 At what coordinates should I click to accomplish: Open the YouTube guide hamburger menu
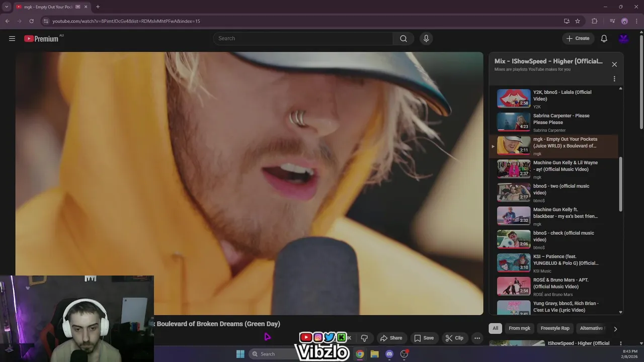coord(12,38)
